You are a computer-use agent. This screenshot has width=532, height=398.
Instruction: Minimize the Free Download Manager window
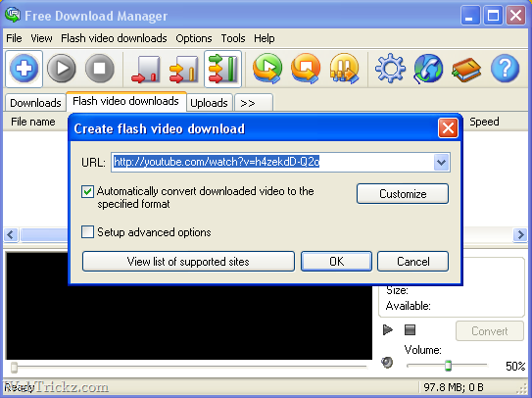pos(470,16)
